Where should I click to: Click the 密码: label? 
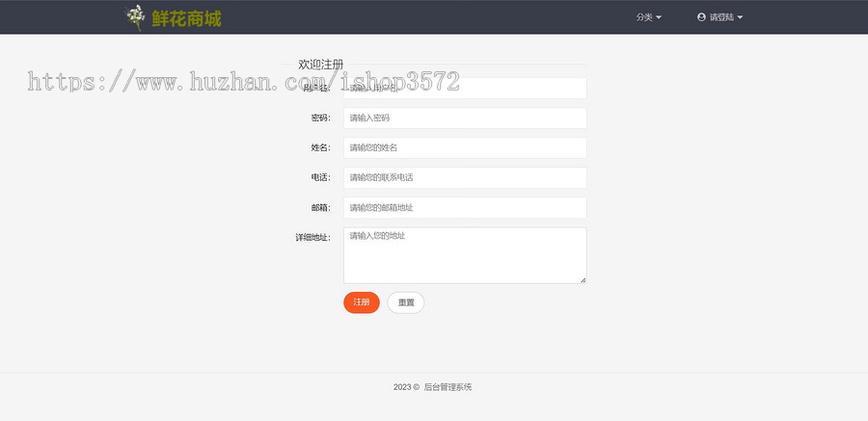point(320,118)
